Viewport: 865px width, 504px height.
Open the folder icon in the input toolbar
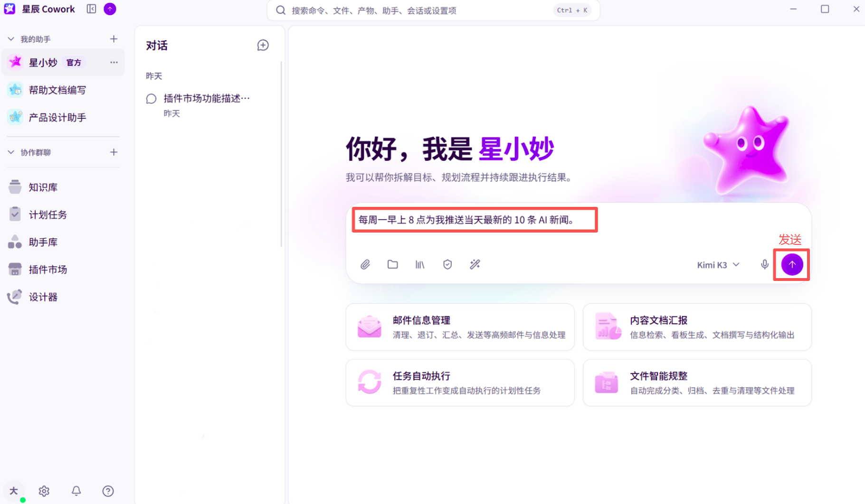(392, 264)
